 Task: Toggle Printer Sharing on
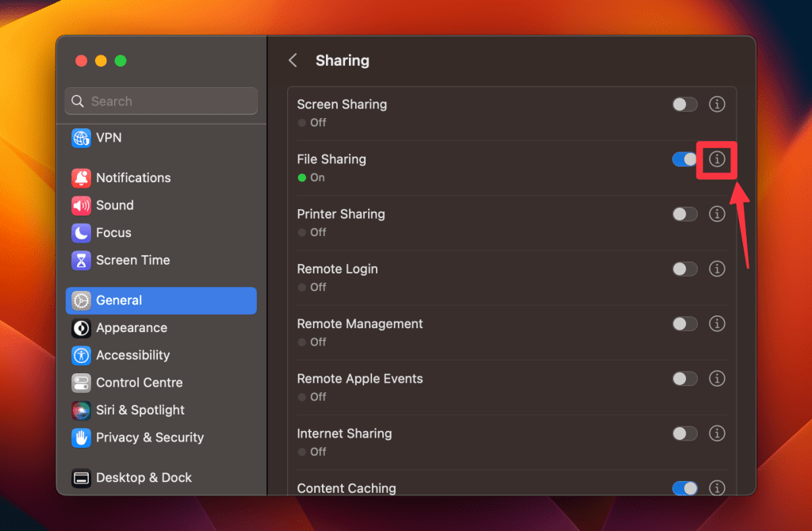coord(684,214)
